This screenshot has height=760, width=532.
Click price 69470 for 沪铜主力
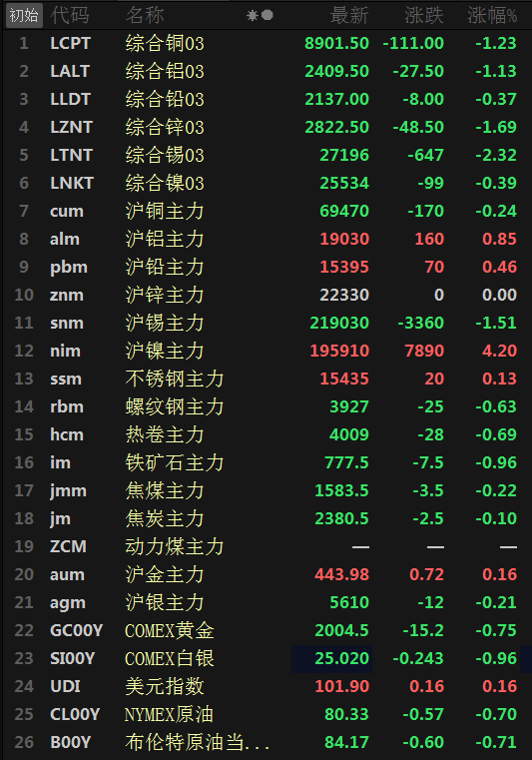[344, 211]
